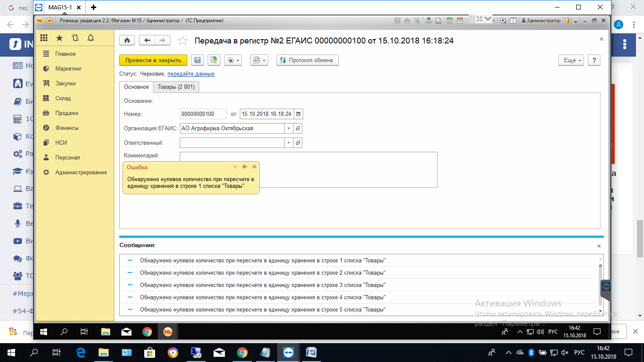The width and height of the screenshot is (644, 362).
Task: Click the Комментарий text area
Action: (308, 170)
